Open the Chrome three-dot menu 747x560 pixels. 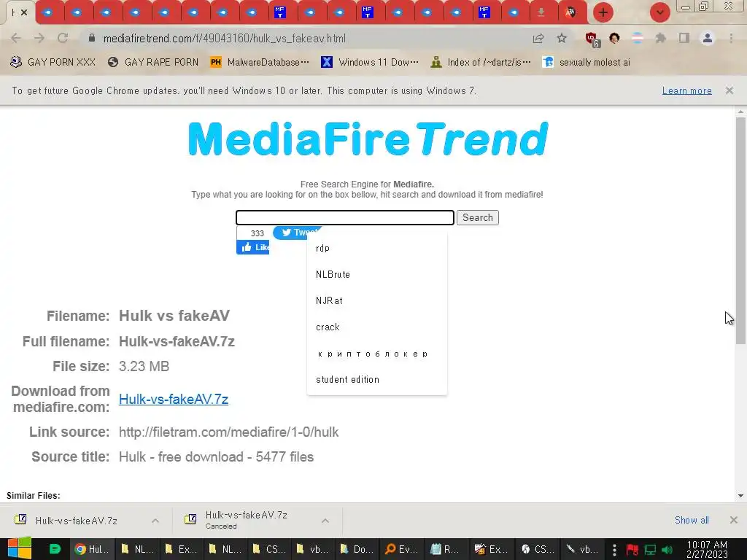click(731, 38)
